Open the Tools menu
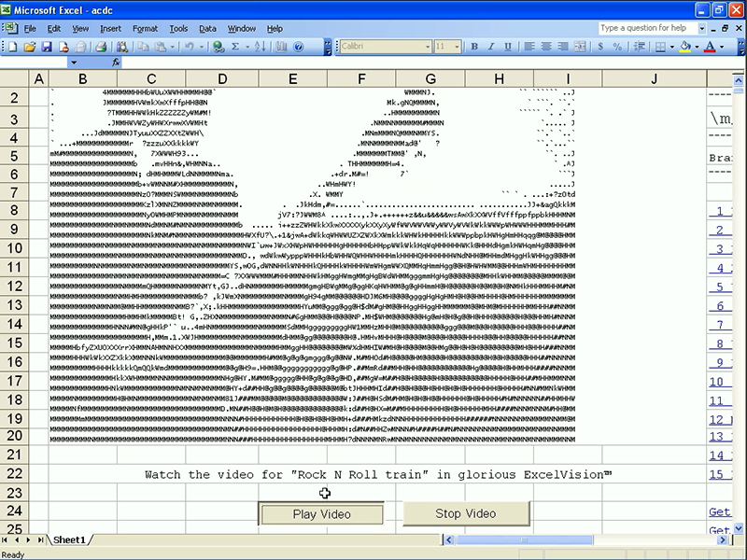 177,28
